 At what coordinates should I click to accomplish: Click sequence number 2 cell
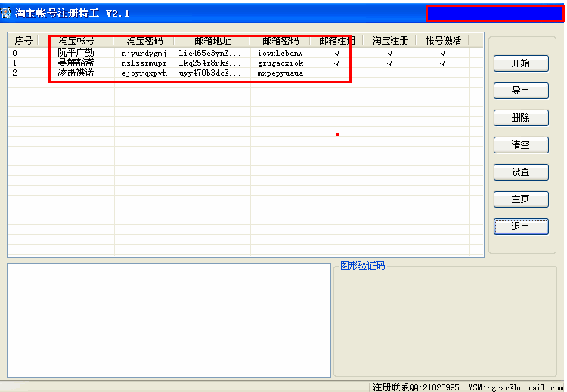click(14, 73)
